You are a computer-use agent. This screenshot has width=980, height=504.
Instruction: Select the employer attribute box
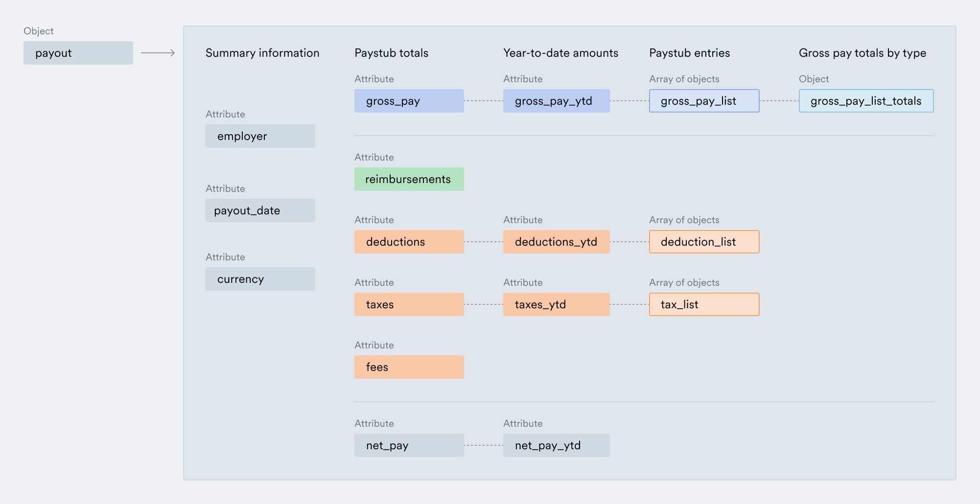coord(260,136)
